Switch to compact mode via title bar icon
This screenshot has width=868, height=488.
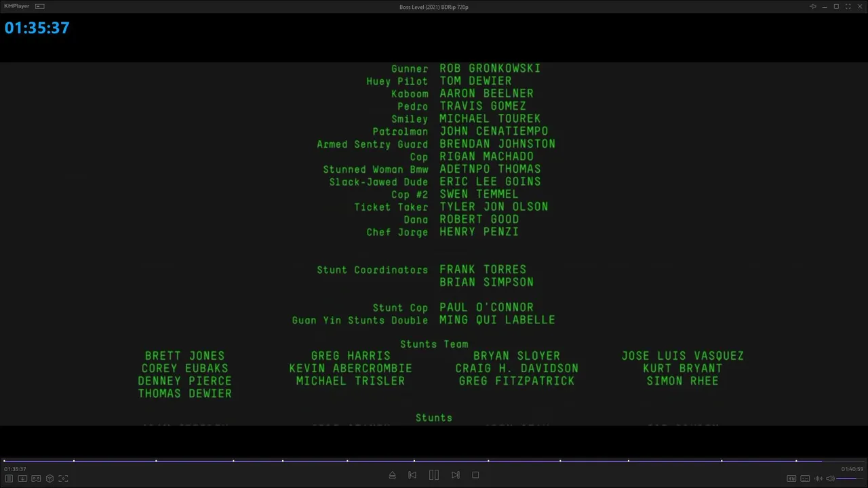tap(40, 6)
